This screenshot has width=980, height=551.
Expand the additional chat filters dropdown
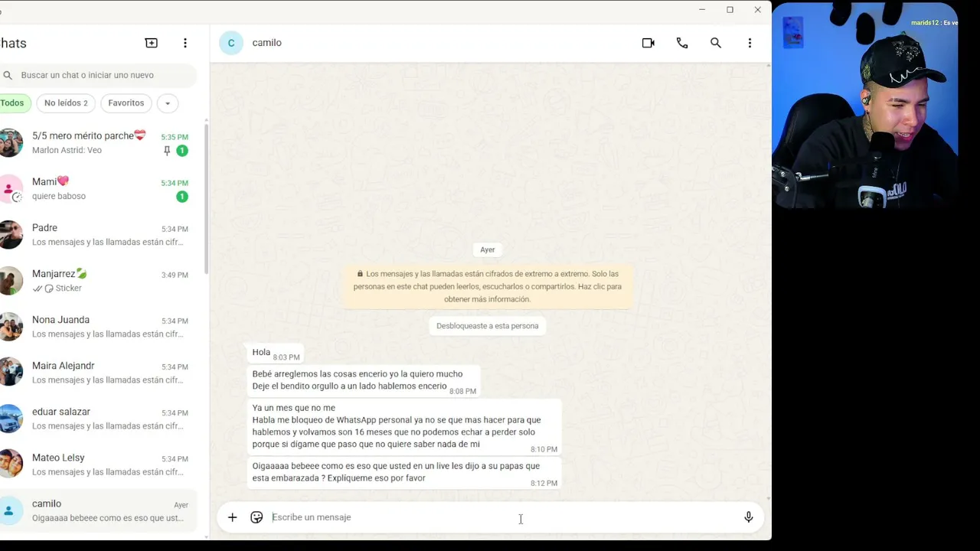click(x=168, y=103)
